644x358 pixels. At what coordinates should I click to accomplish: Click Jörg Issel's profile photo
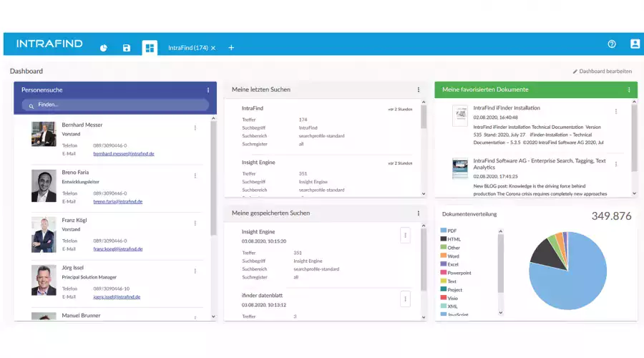pyautogui.click(x=44, y=281)
